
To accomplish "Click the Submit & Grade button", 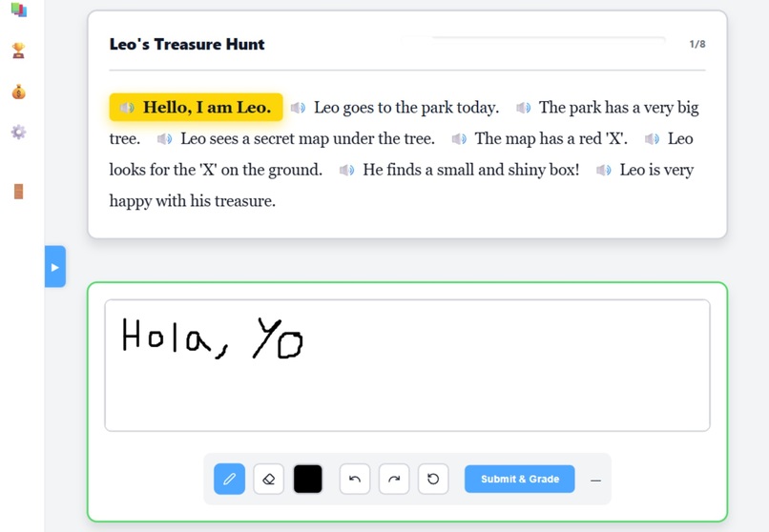I will point(520,479).
